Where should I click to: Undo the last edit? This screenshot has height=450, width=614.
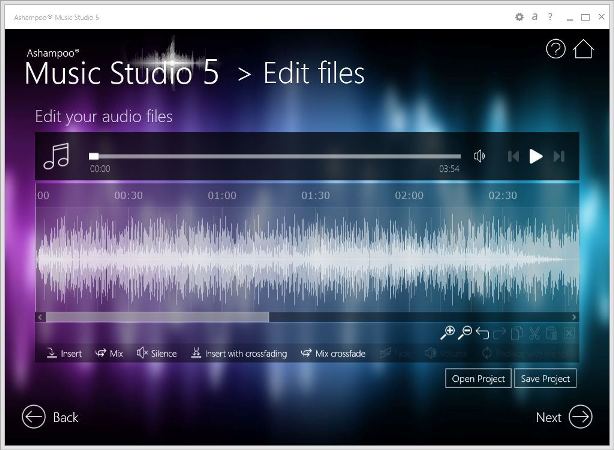pos(482,333)
